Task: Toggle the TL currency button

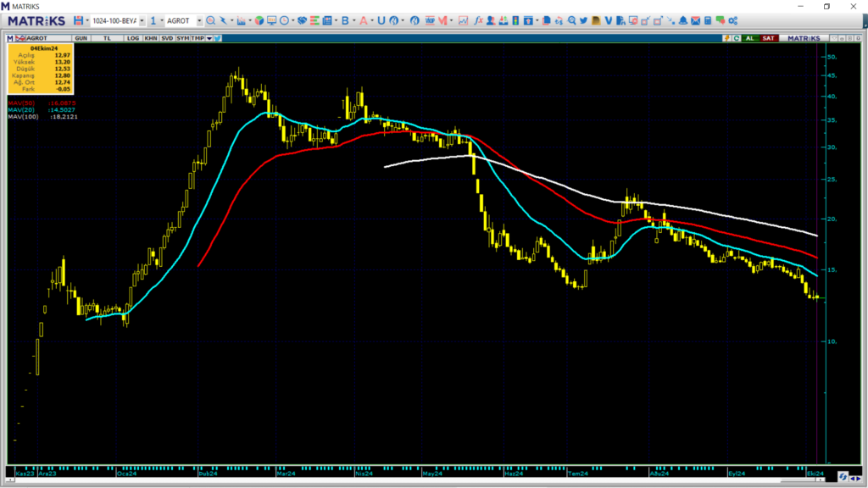Action: (108, 38)
